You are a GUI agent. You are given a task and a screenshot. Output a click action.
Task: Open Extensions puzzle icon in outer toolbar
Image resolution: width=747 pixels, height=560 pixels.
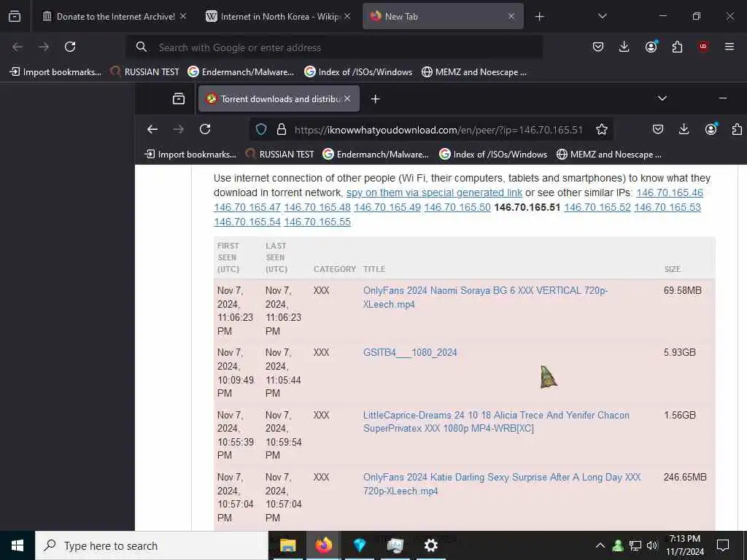(677, 47)
